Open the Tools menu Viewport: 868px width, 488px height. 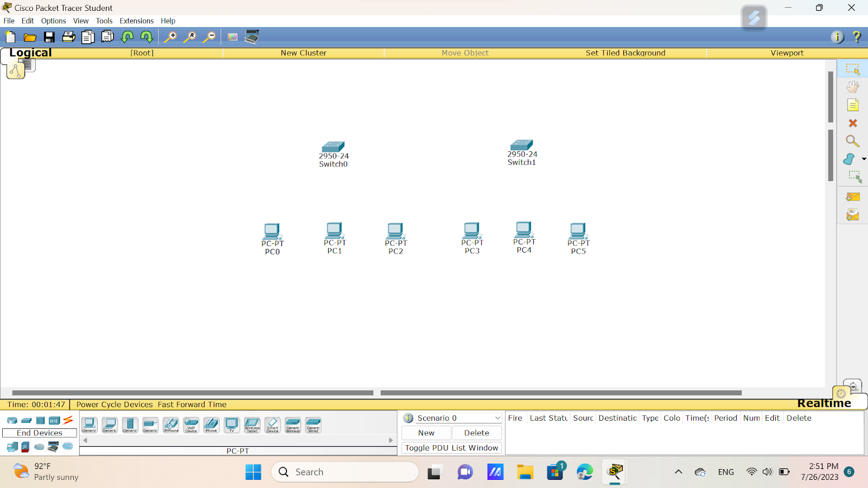[x=104, y=21]
